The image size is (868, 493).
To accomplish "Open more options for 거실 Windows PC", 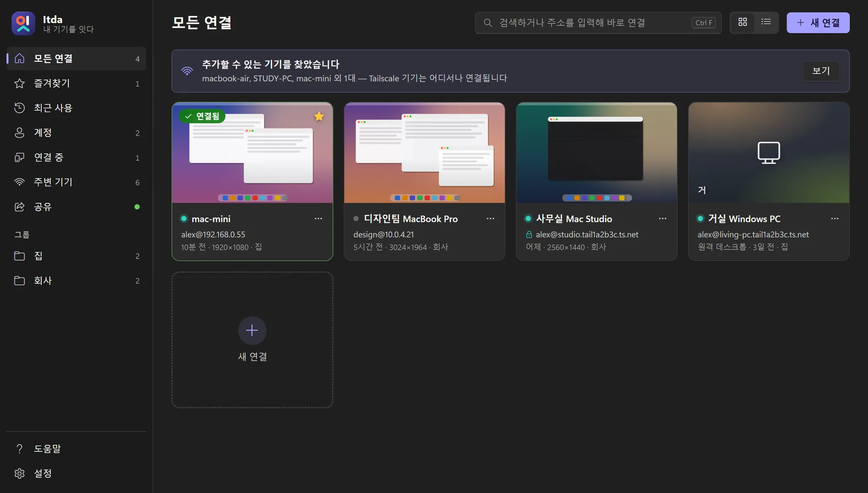I will pyautogui.click(x=835, y=218).
